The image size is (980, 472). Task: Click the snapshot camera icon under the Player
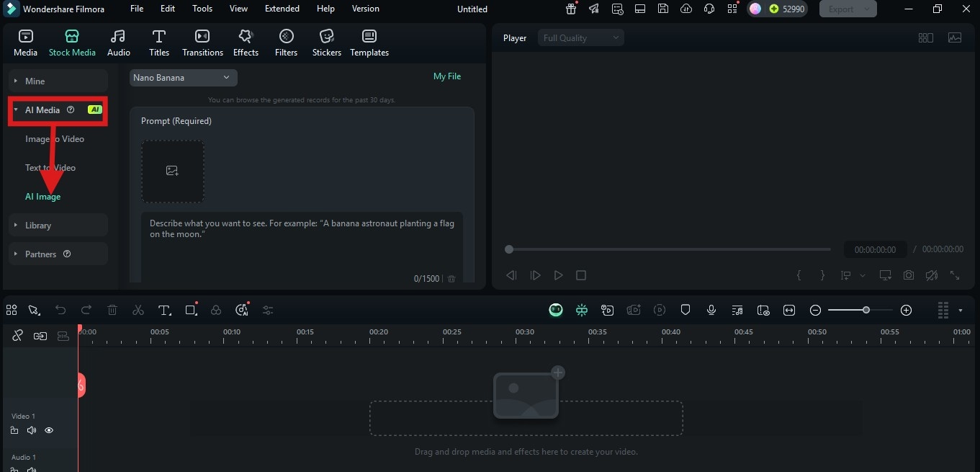tap(908, 275)
